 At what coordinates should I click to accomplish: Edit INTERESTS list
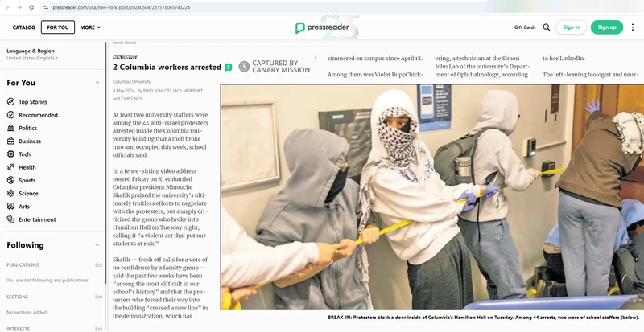(98, 329)
